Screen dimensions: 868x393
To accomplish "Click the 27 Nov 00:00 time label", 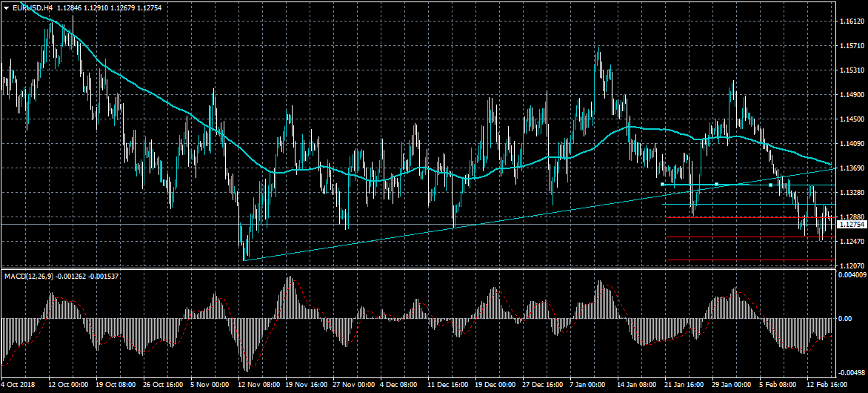I will 353,384.
